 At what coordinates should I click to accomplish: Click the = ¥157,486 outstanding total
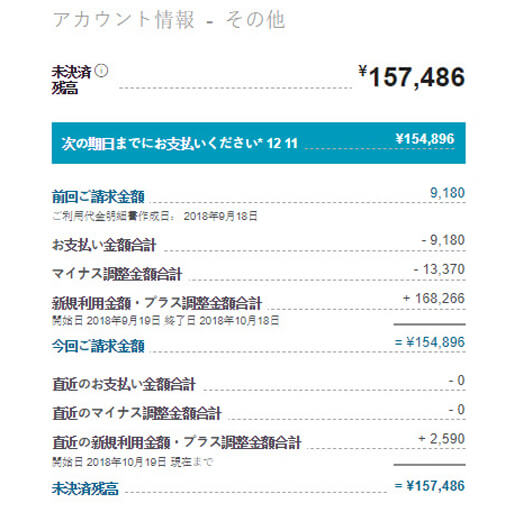(430, 486)
